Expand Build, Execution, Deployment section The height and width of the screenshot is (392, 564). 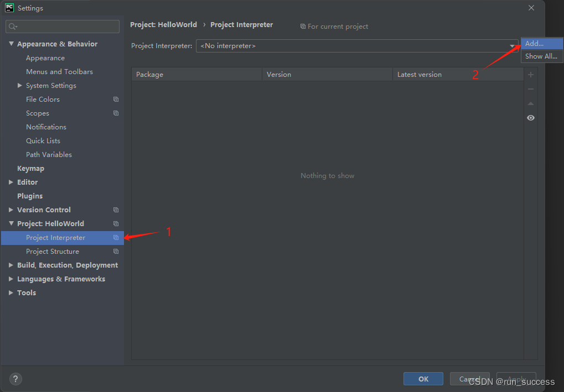point(11,265)
